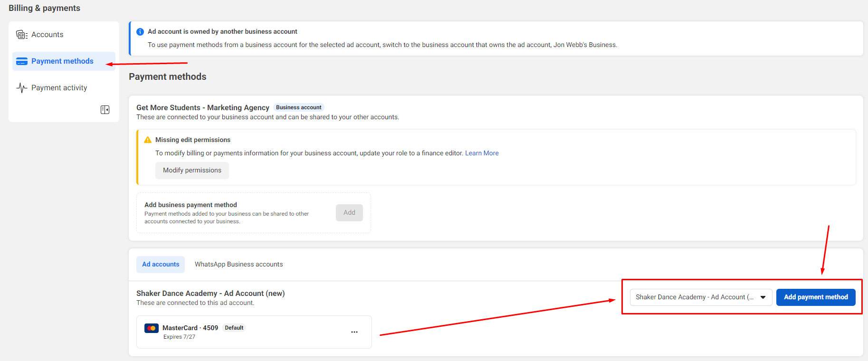Click 'Get More Students - Marketing Agency' title
Image resolution: width=868 pixels, height=361 pixels.
tap(203, 108)
